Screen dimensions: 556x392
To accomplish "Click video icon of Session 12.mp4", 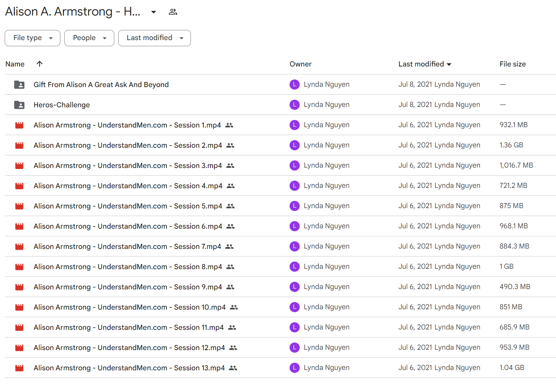I will pos(19,348).
